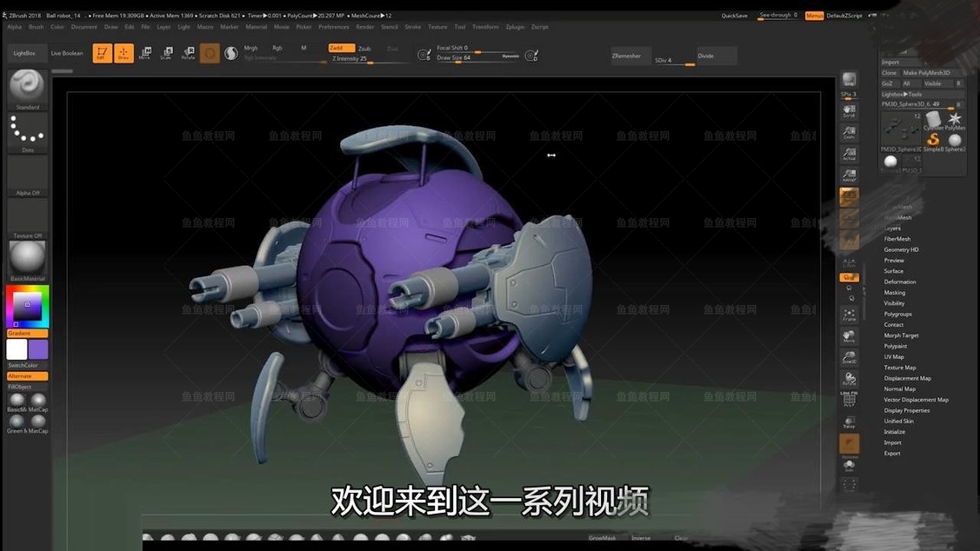Click the Scroll canvas icon
980x551 pixels.
[849, 111]
